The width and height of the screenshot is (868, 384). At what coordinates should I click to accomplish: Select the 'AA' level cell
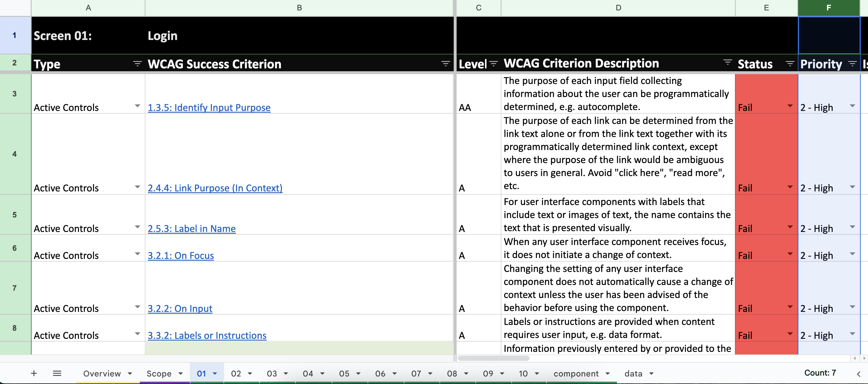click(x=478, y=94)
